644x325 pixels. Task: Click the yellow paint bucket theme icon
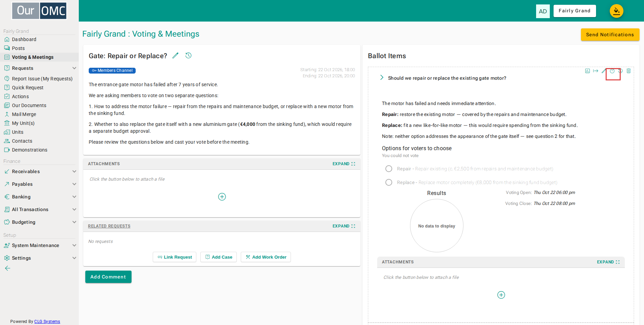coord(616,11)
